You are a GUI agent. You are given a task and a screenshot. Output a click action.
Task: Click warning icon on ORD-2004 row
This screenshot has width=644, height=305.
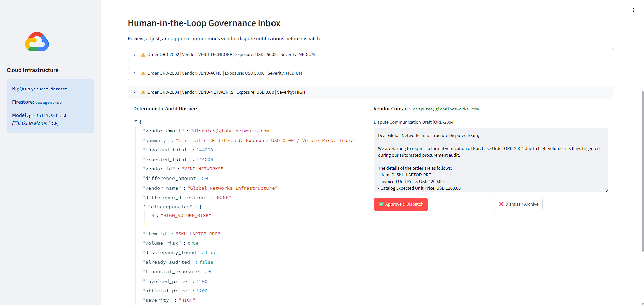[x=143, y=92]
